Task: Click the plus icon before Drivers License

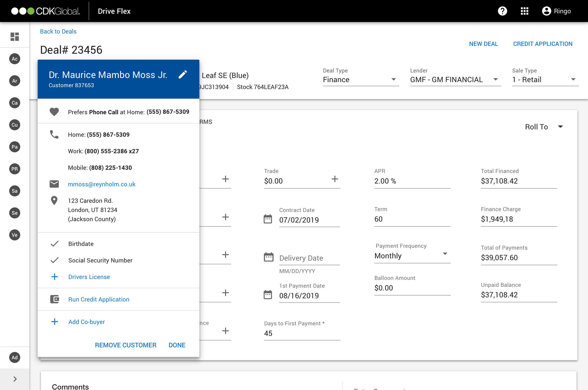Action: pyautogui.click(x=55, y=277)
